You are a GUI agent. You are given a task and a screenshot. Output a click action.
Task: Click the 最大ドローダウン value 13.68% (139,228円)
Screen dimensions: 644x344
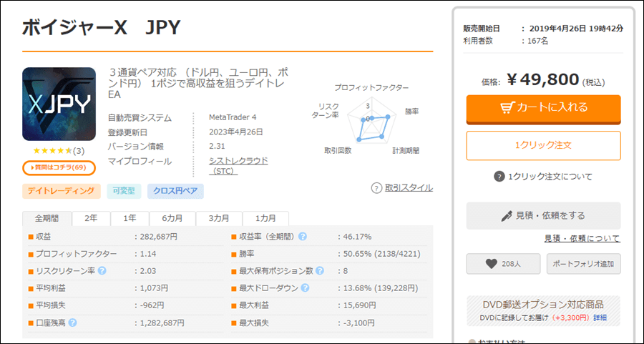click(x=381, y=288)
